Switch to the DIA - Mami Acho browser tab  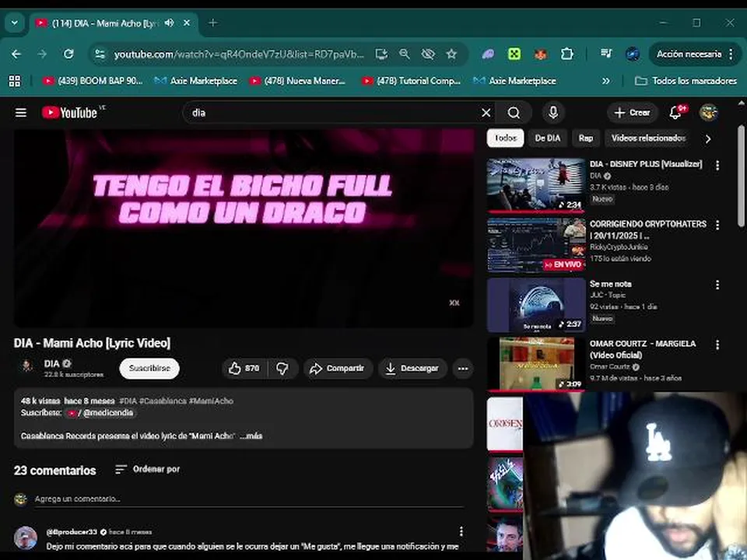[105, 23]
